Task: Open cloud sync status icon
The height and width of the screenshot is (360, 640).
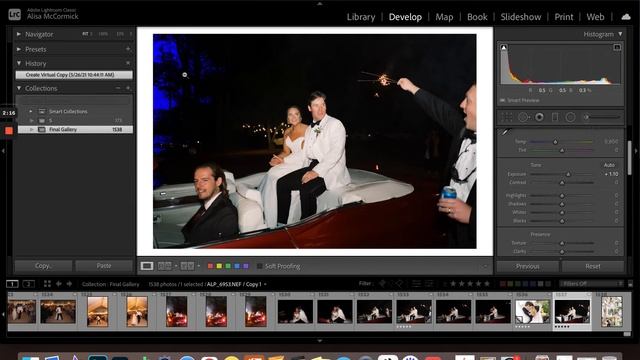Action: pyautogui.click(x=626, y=17)
